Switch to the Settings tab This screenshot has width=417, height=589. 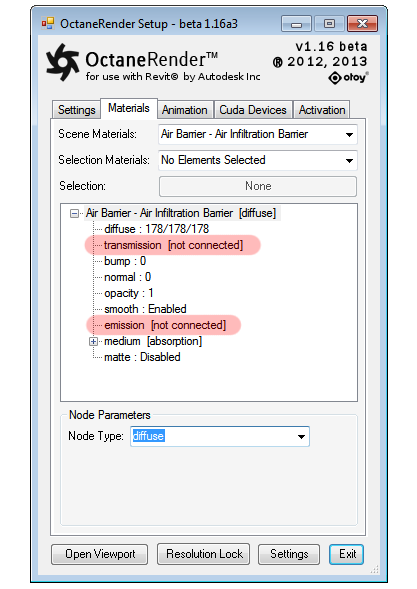(x=76, y=110)
